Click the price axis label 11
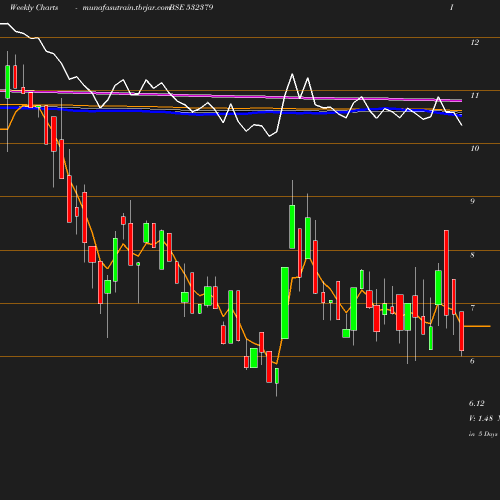The image size is (500, 500). coord(475,96)
